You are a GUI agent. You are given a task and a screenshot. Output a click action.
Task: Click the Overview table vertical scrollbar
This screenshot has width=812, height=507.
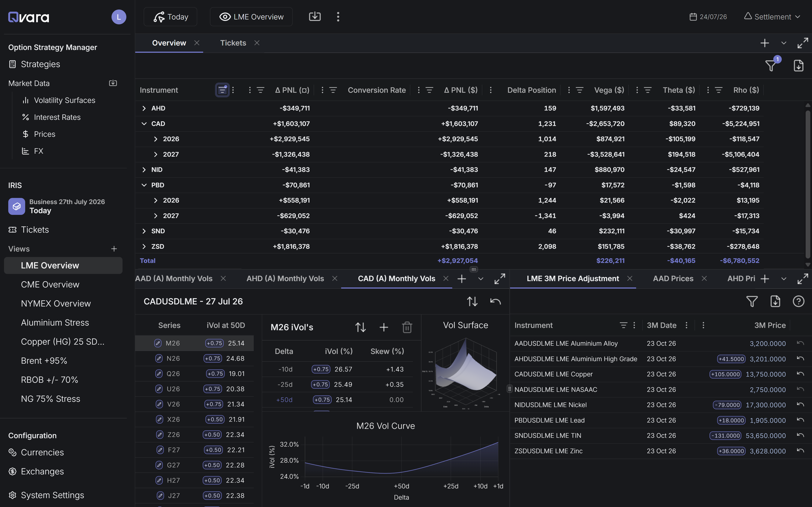(808, 184)
